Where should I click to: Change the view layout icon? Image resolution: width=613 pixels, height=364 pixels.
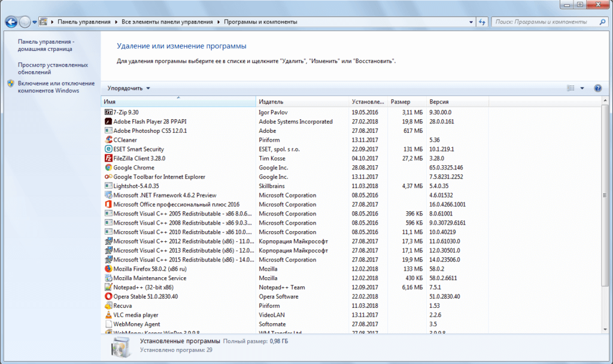(570, 89)
